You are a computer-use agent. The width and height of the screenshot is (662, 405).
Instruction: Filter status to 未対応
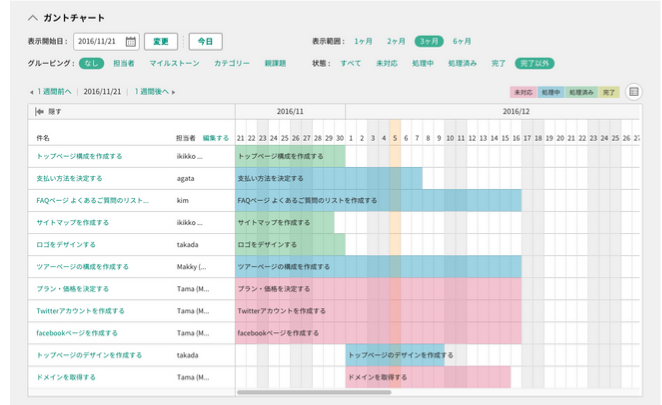[x=387, y=63]
